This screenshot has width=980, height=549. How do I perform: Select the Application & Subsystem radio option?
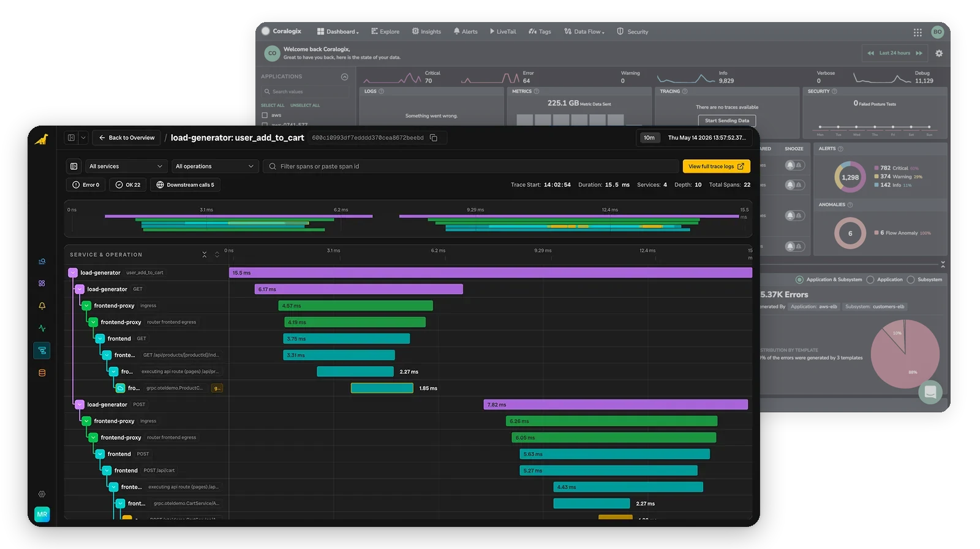tap(799, 279)
